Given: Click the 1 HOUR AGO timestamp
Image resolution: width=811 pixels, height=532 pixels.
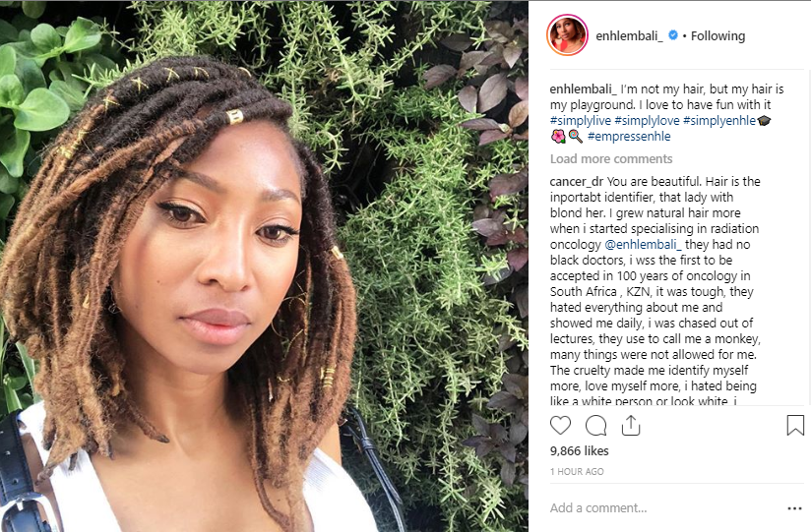Looking at the screenshot, I should 577,471.
